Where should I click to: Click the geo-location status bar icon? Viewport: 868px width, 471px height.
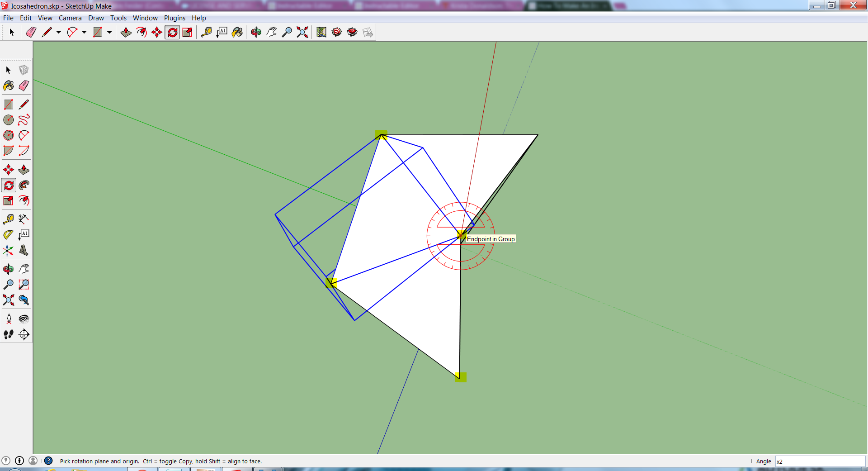pyautogui.click(x=6, y=461)
